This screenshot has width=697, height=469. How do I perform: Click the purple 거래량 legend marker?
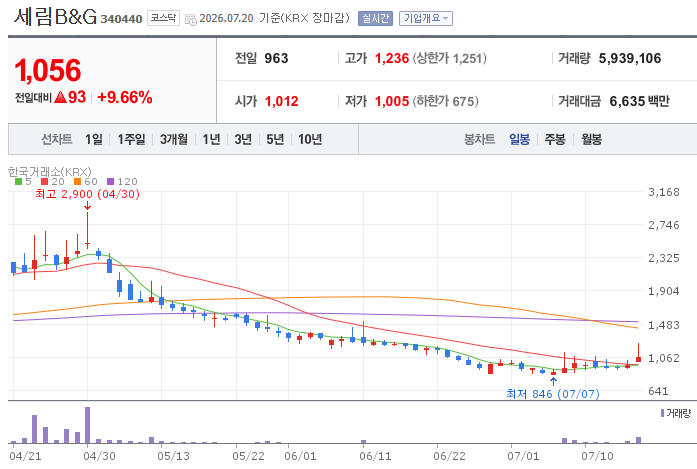pos(662,413)
